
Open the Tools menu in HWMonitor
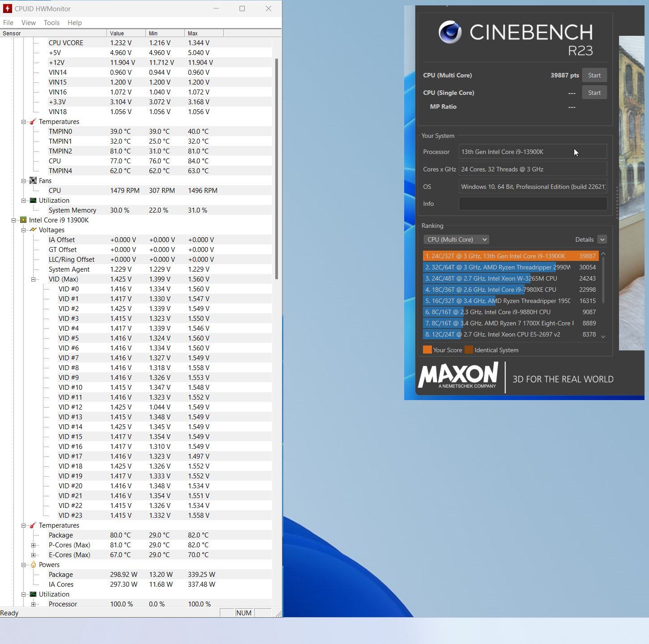51,22
